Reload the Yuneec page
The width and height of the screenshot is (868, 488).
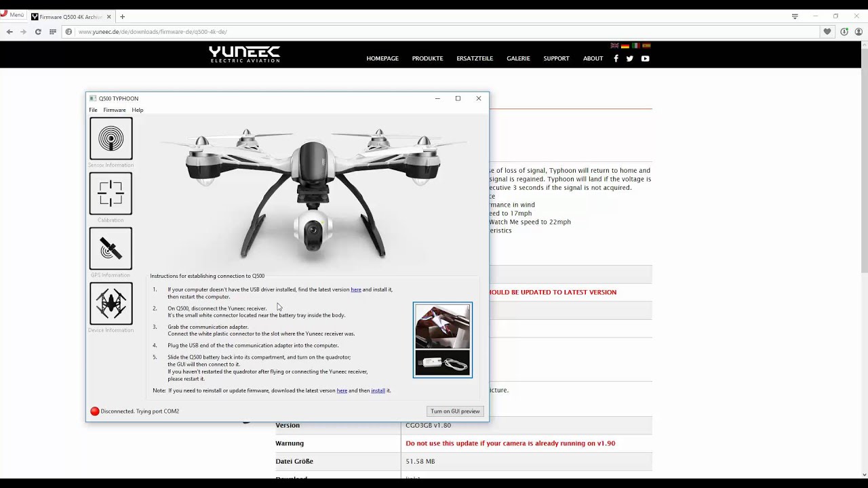click(38, 32)
